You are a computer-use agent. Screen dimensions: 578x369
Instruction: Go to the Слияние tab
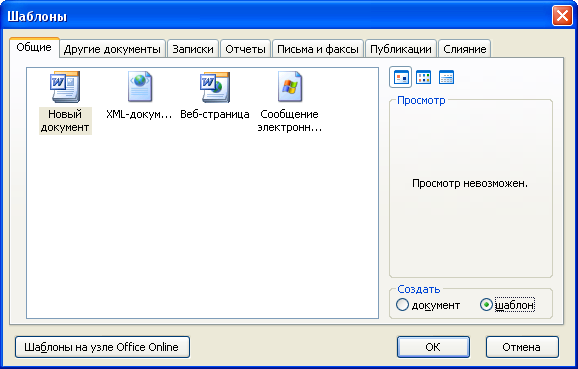click(464, 49)
